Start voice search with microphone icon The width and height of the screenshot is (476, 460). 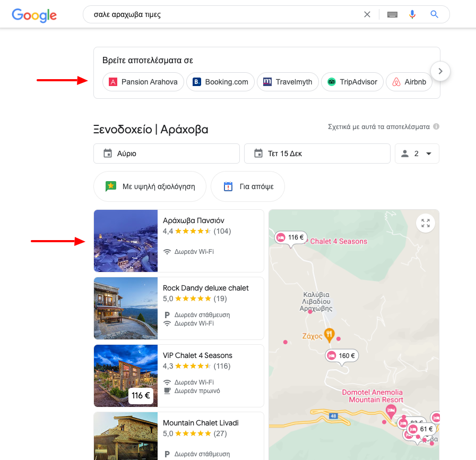pyautogui.click(x=412, y=14)
